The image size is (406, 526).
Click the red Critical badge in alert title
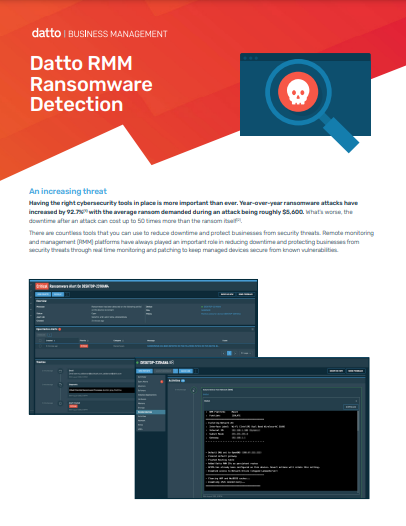click(x=42, y=286)
